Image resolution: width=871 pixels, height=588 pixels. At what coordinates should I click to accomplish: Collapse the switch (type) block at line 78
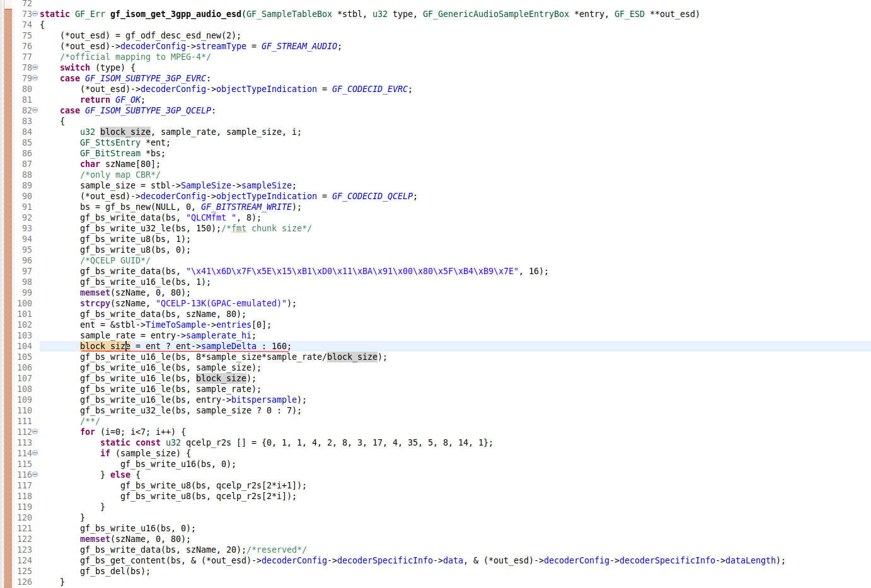[x=35, y=67]
